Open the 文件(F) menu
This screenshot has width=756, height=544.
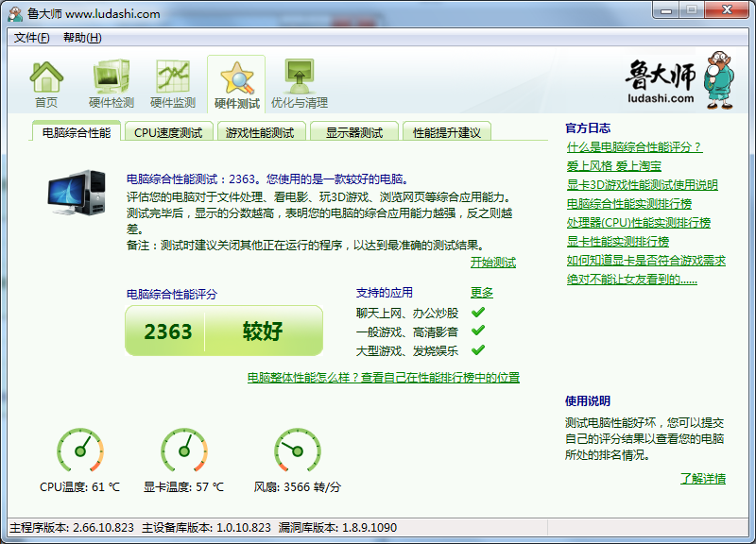coord(31,38)
